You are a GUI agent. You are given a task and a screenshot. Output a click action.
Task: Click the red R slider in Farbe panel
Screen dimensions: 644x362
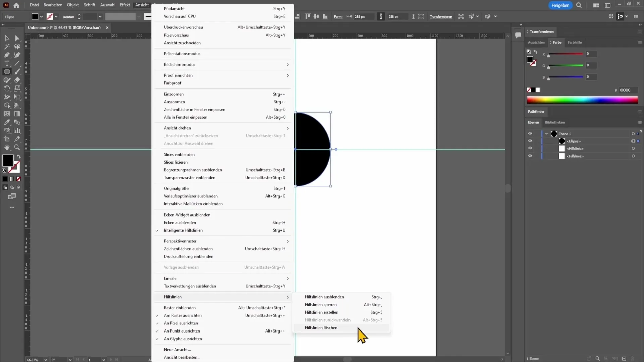pos(565,54)
